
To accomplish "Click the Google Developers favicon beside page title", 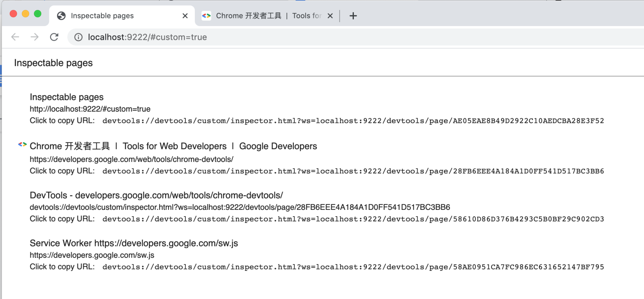I will [x=22, y=144].
